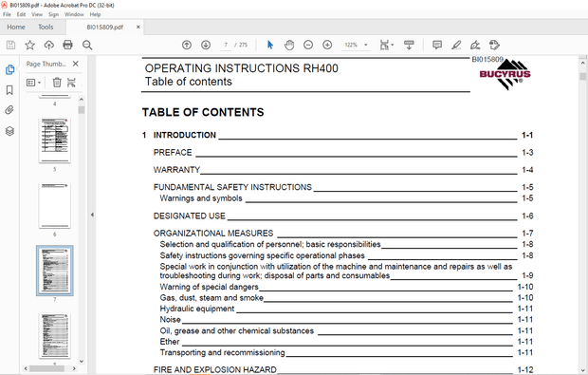Open the Edit menu
588x375 pixels.
point(21,14)
